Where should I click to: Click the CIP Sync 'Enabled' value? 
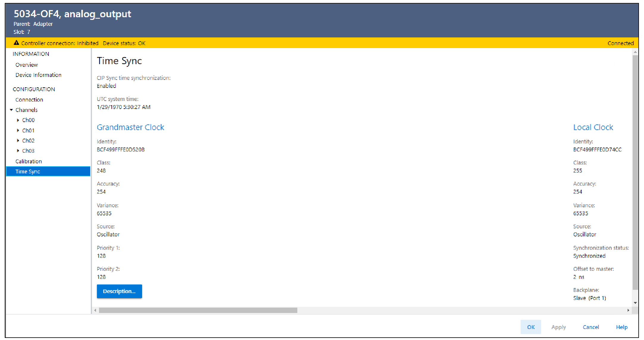coord(106,86)
